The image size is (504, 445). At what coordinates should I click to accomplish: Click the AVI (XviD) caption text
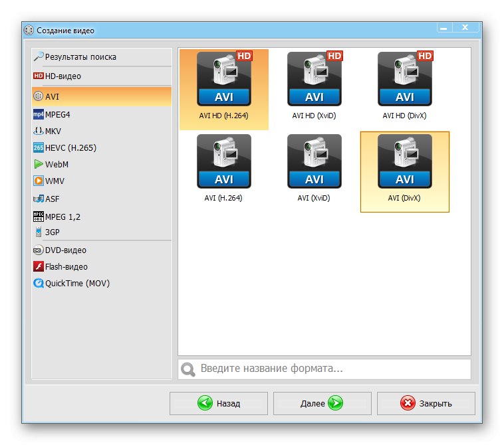pos(314,198)
